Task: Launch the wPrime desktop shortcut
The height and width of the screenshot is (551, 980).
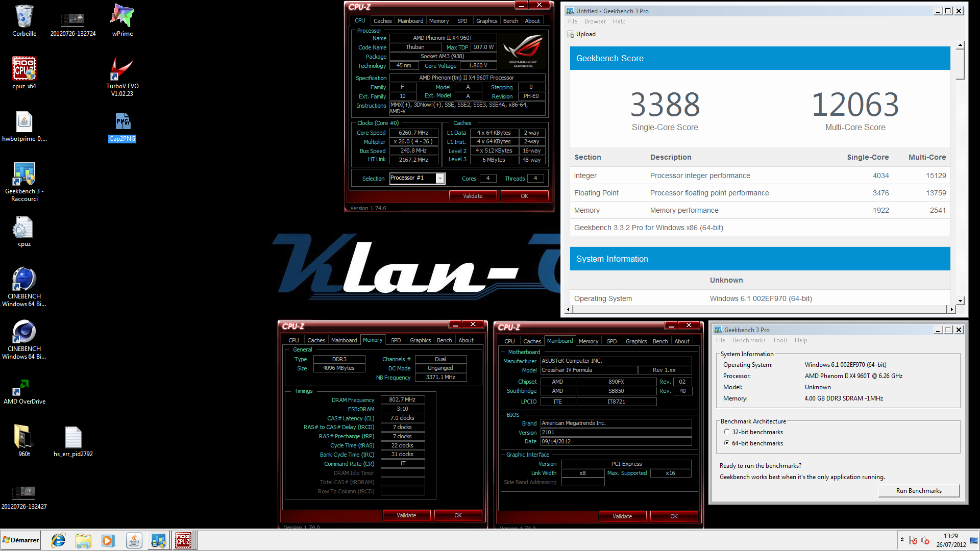Action: [122, 21]
